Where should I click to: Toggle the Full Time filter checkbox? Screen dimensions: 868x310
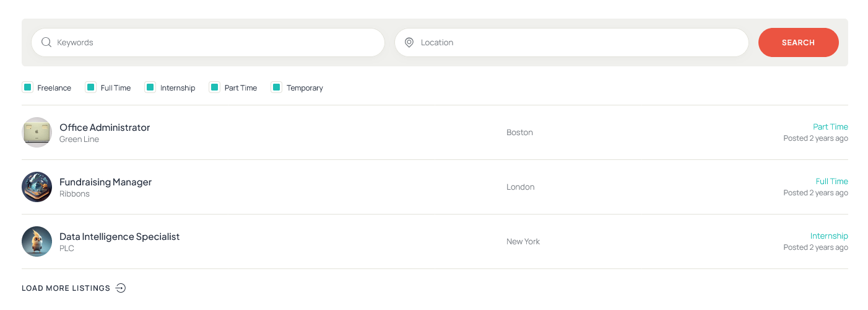(x=90, y=87)
